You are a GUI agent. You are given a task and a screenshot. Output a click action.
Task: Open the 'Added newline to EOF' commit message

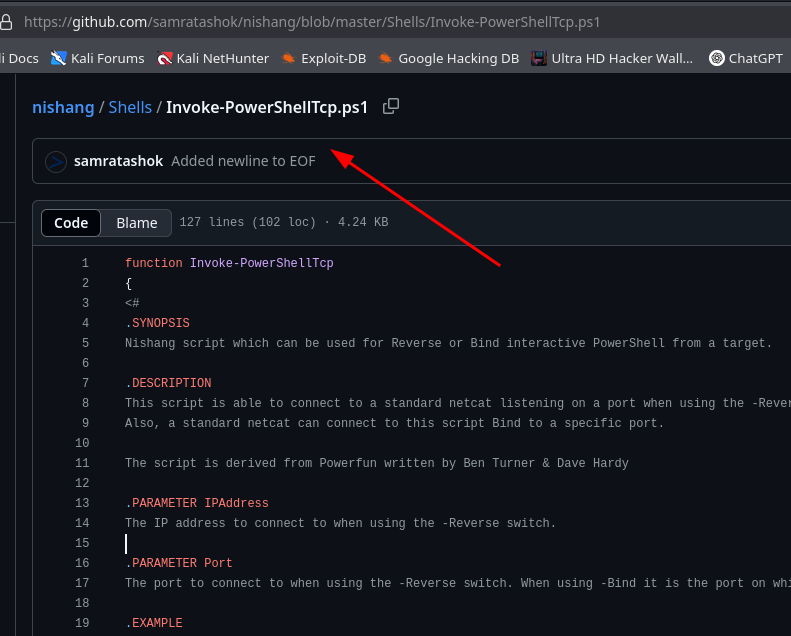(x=243, y=161)
